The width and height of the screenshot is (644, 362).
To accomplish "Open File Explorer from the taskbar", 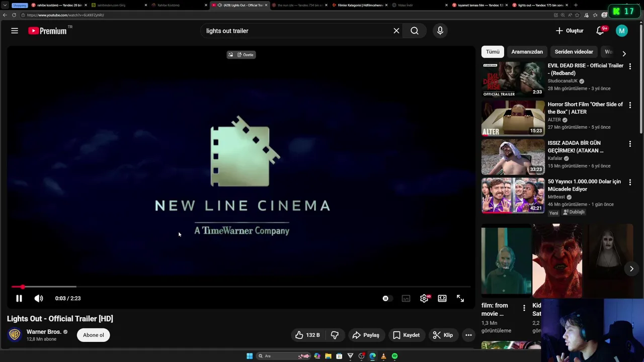I will (328, 356).
